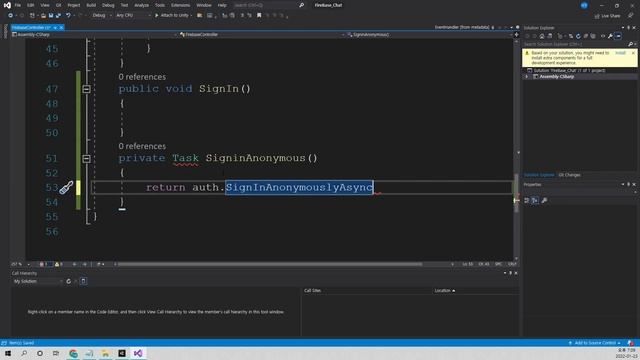Select the EventHandler from metadata tab
This screenshot has width=640, height=360.
462,27
